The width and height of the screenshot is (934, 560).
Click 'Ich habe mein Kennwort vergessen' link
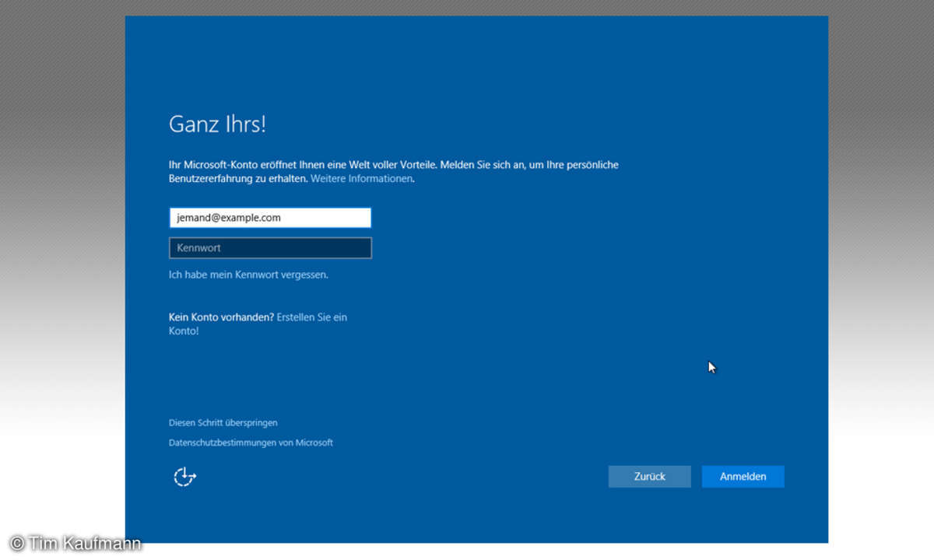pyautogui.click(x=248, y=275)
